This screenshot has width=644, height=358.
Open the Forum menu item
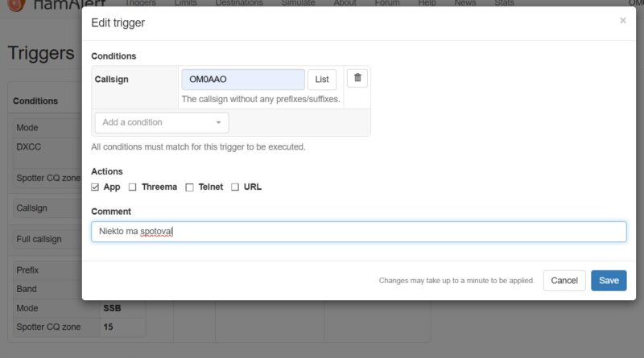click(x=387, y=3)
